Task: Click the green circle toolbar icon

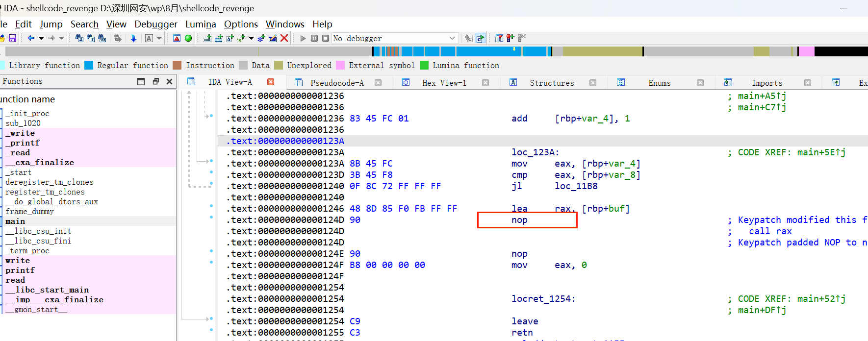Action: point(188,38)
